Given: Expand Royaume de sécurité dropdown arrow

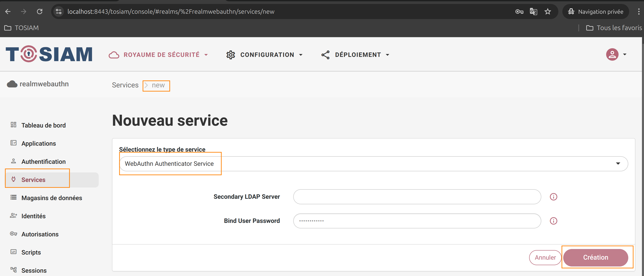Looking at the screenshot, I should pyautogui.click(x=206, y=55).
